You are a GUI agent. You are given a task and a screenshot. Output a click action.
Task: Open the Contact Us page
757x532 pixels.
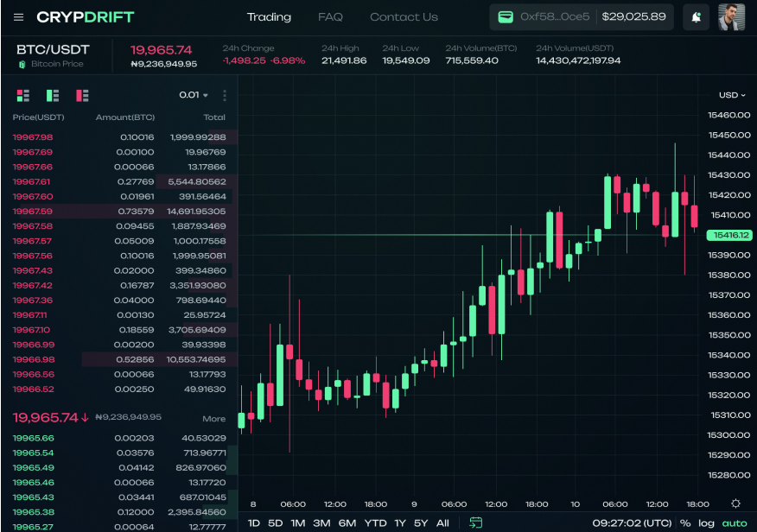404,17
